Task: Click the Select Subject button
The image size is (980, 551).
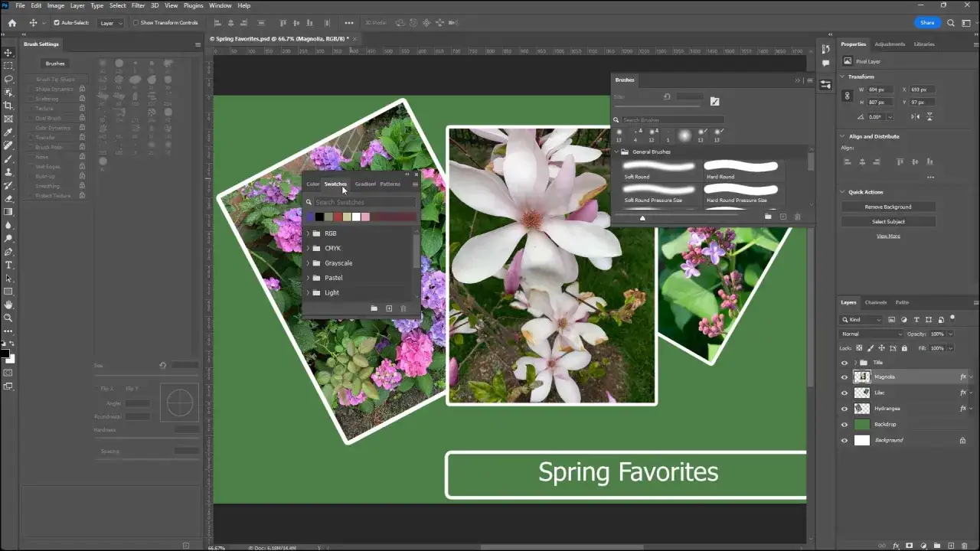Action: 888,221
